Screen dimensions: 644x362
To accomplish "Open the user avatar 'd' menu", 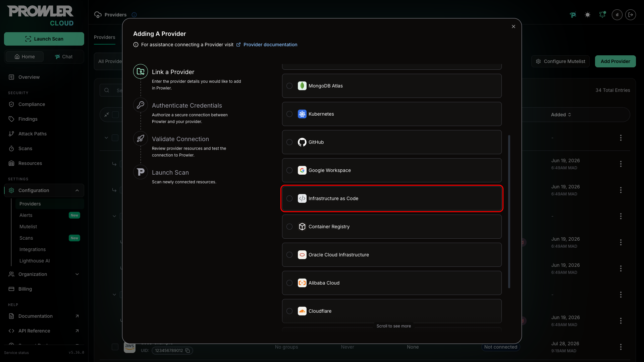I will coord(617,15).
